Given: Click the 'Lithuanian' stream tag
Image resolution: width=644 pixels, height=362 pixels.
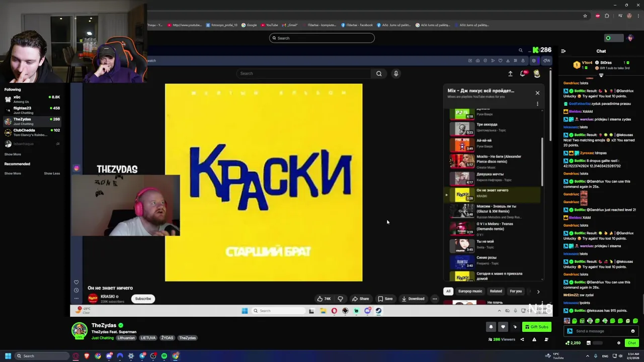Looking at the screenshot, I should click(x=126, y=338).
